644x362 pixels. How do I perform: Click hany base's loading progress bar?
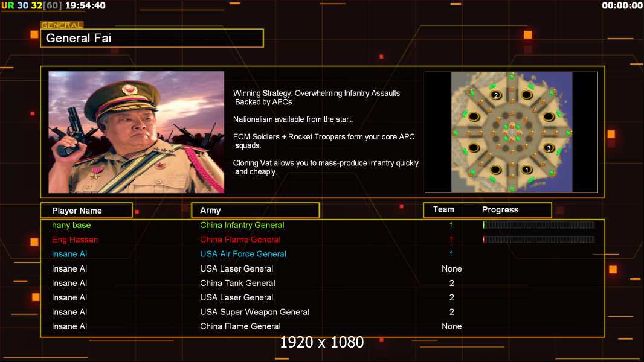click(x=539, y=224)
